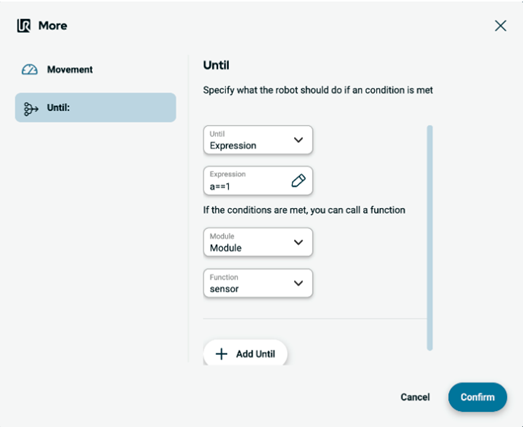Confirm the Until settings

(x=477, y=397)
